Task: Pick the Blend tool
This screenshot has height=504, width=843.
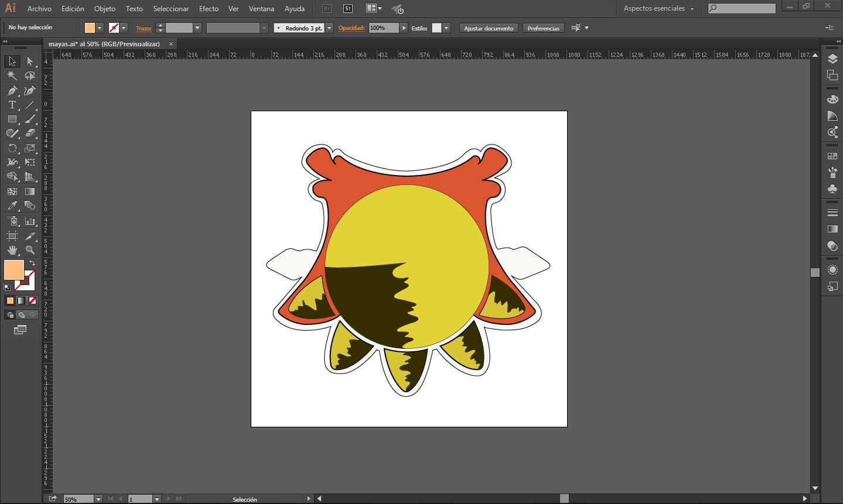Action: click(30, 205)
